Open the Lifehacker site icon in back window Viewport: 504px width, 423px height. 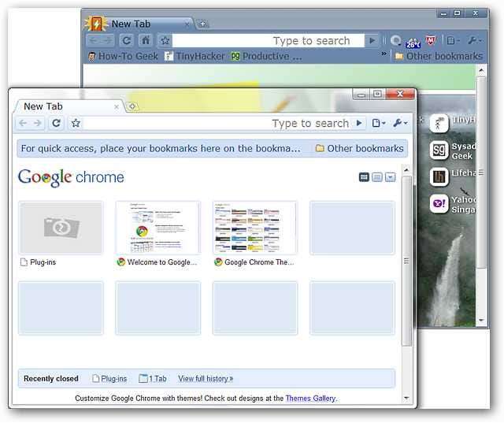(439, 176)
